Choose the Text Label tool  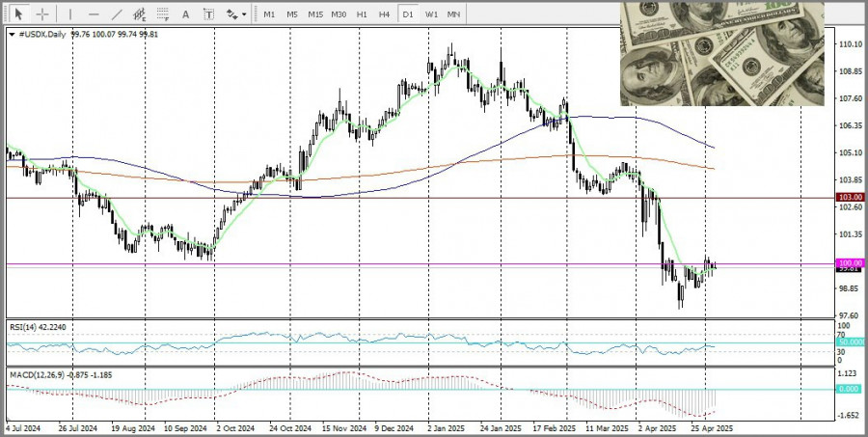coord(208,14)
